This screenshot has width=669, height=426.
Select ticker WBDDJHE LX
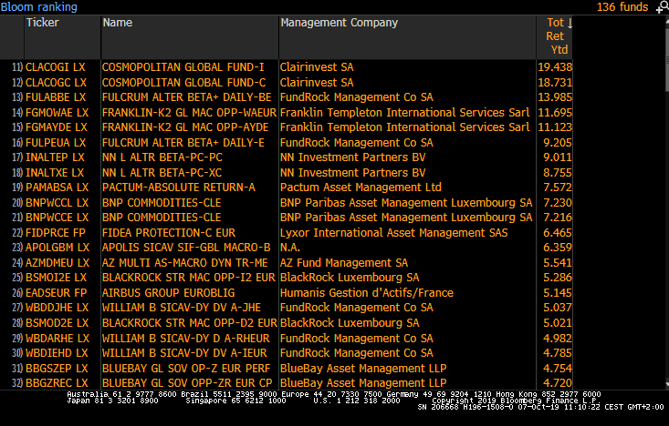[x=57, y=308]
